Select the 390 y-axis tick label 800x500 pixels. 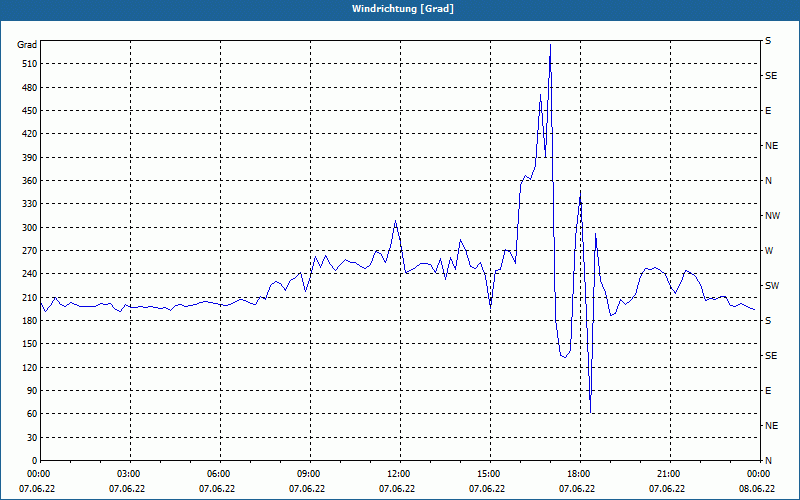30,157
